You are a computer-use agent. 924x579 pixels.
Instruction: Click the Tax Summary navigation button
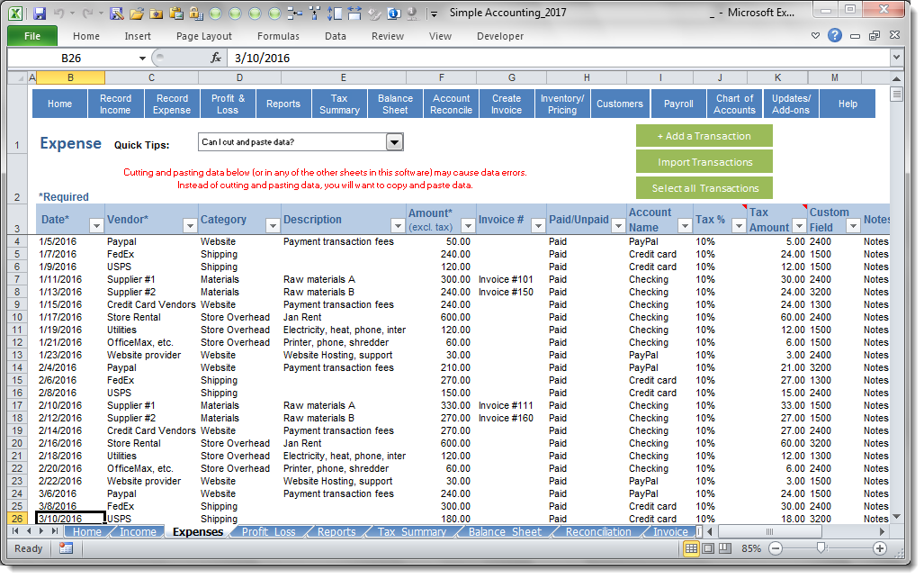(x=339, y=104)
